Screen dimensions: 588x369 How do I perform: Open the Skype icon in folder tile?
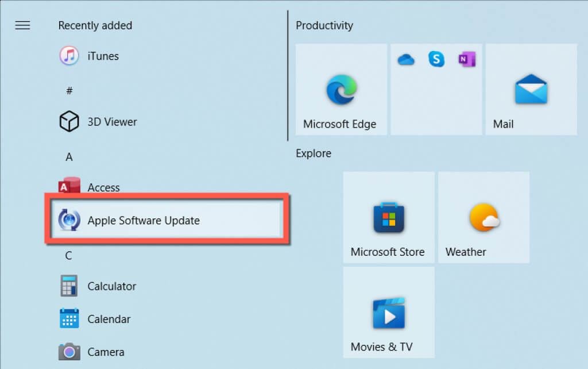coord(436,59)
